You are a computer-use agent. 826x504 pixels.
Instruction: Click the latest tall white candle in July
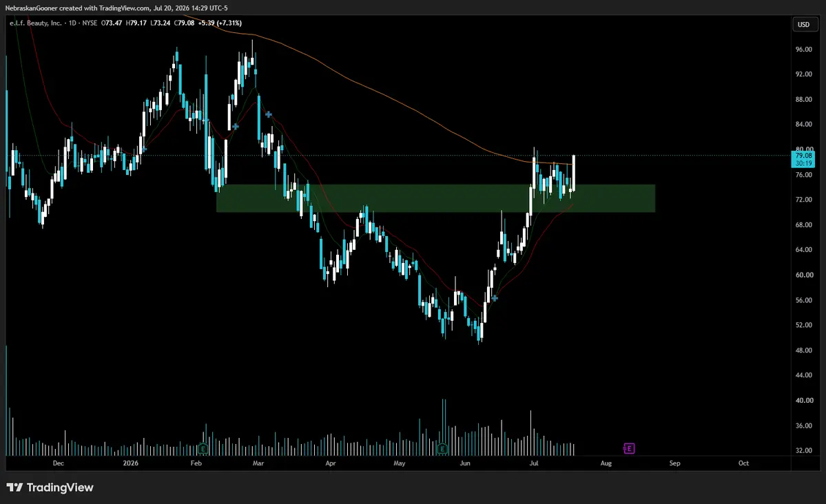coord(573,173)
